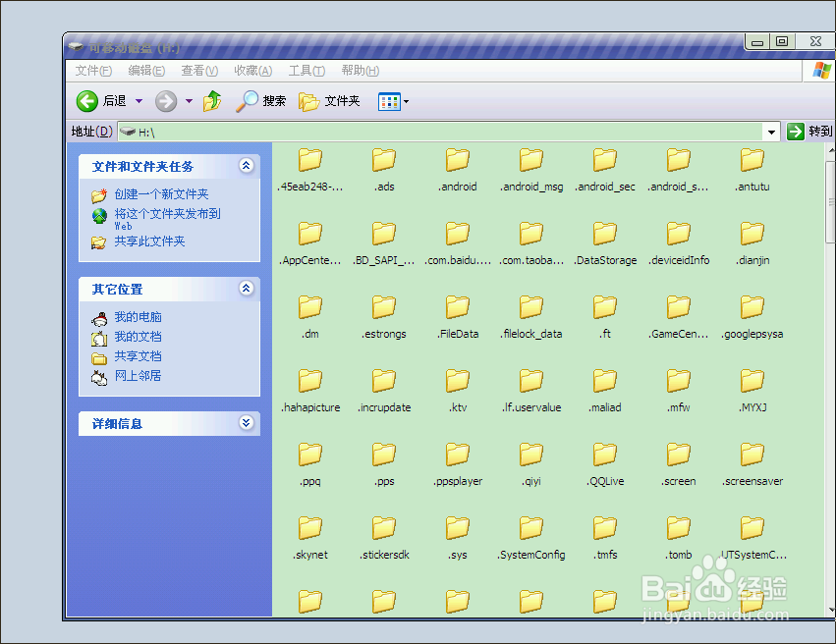Image resolution: width=836 pixels, height=644 pixels.
Task: Open the 文件(F) menu
Action: (x=93, y=71)
